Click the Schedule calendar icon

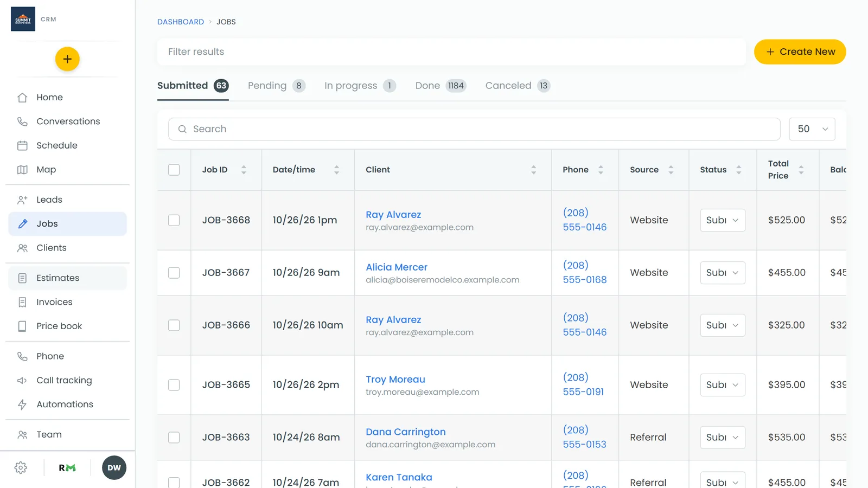pyautogui.click(x=22, y=145)
